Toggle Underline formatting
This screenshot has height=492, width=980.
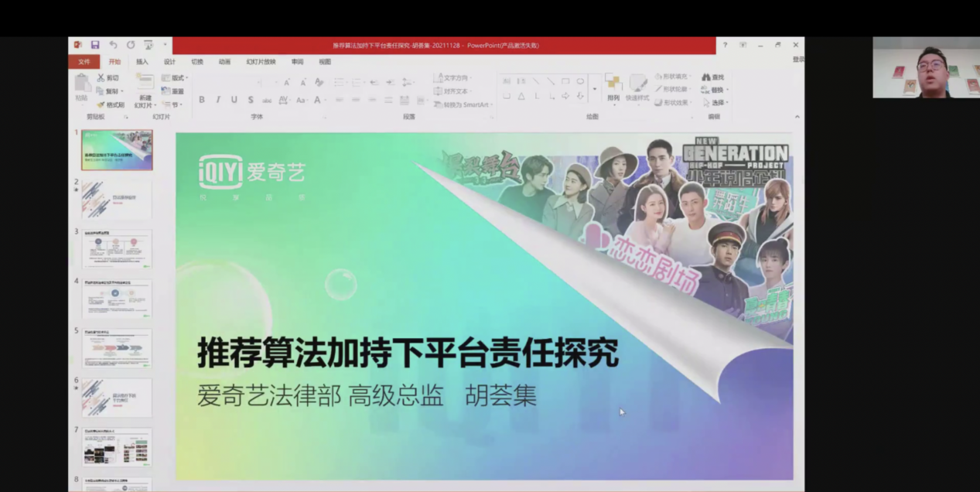click(234, 100)
